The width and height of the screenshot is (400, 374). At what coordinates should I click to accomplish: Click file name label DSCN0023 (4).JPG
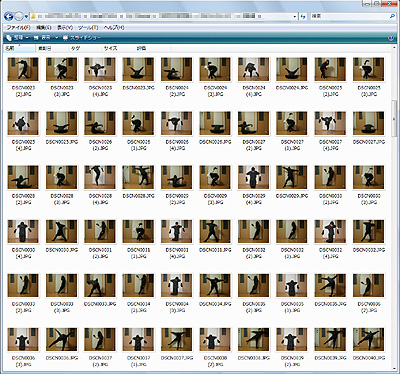click(x=100, y=91)
